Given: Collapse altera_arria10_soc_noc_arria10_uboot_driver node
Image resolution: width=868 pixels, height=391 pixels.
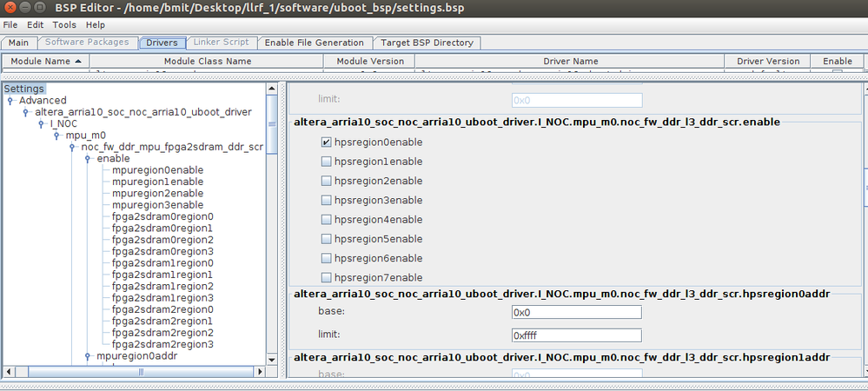Looking at the screenshot, I should tap(25, 112).
